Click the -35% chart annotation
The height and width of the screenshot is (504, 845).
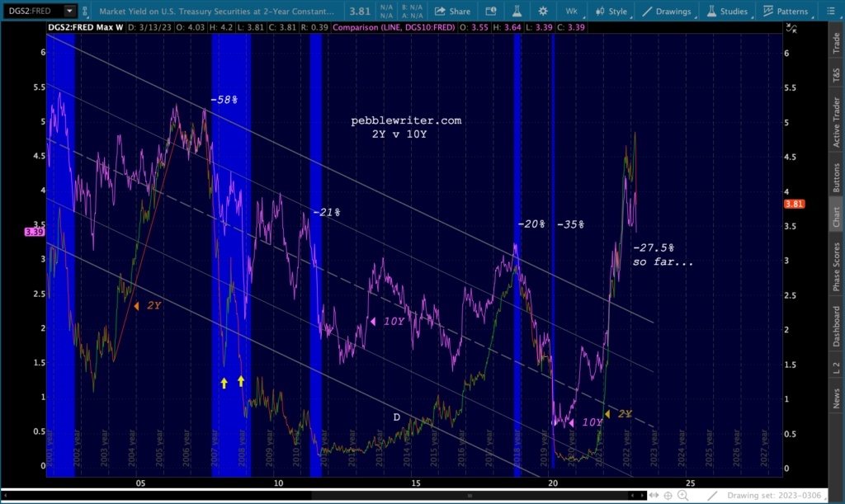pyautogui.click(x=571, y=224)
